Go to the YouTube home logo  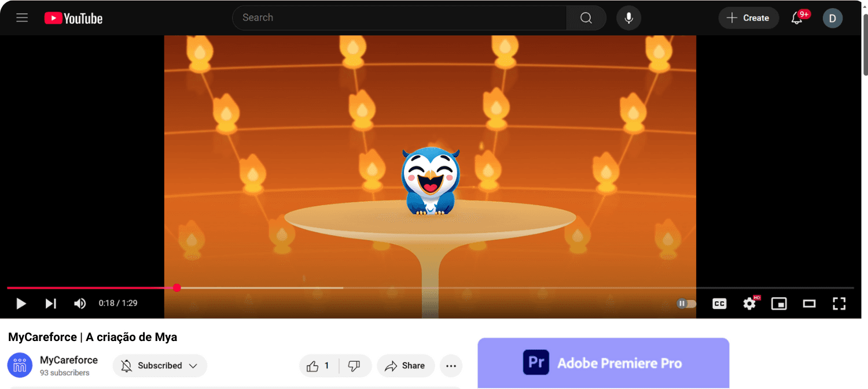[x=73, y=18]
